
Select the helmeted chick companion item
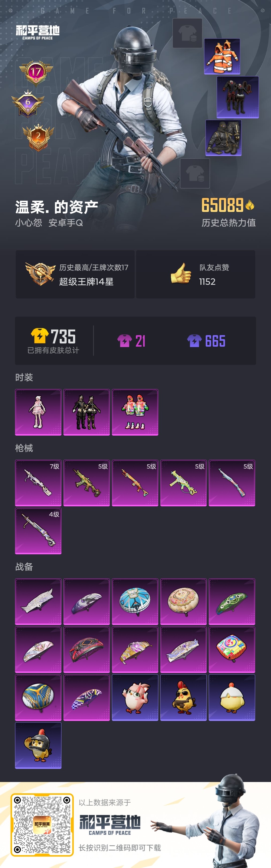click(38, 746)
